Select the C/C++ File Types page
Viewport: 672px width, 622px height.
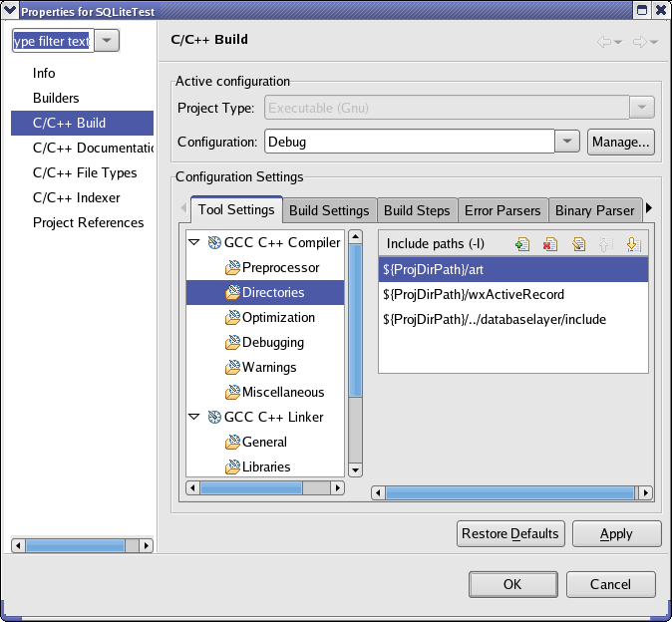85,172
